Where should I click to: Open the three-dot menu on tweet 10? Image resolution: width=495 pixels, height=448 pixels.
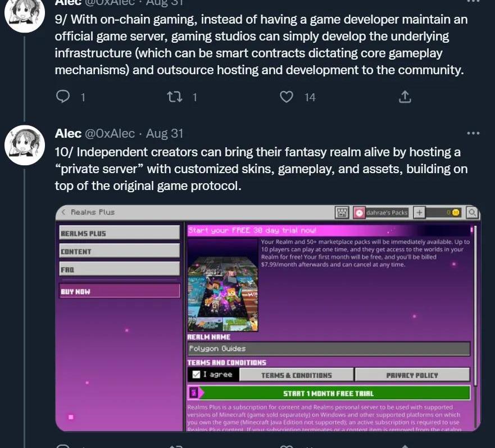[x=473, y=133]
